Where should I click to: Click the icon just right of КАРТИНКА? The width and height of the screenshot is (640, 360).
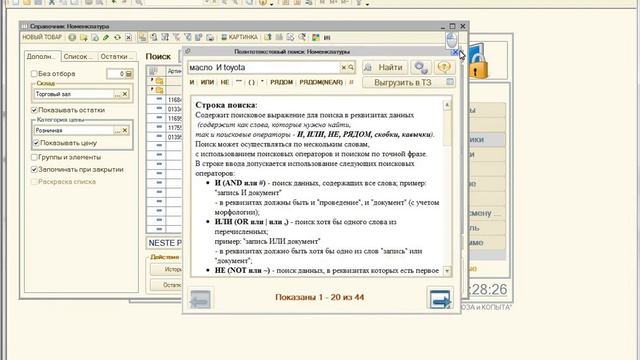pyautogui.click(x=267, y=38)
